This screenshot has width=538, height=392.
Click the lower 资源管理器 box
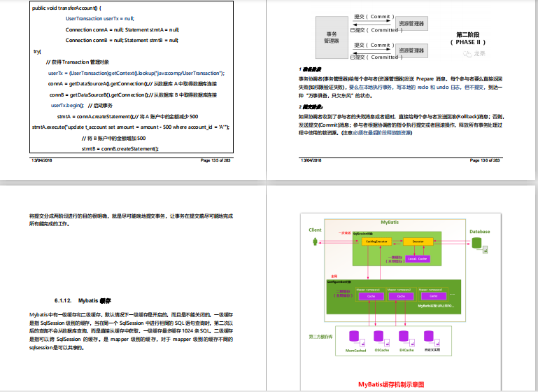[x=411, y=51]
